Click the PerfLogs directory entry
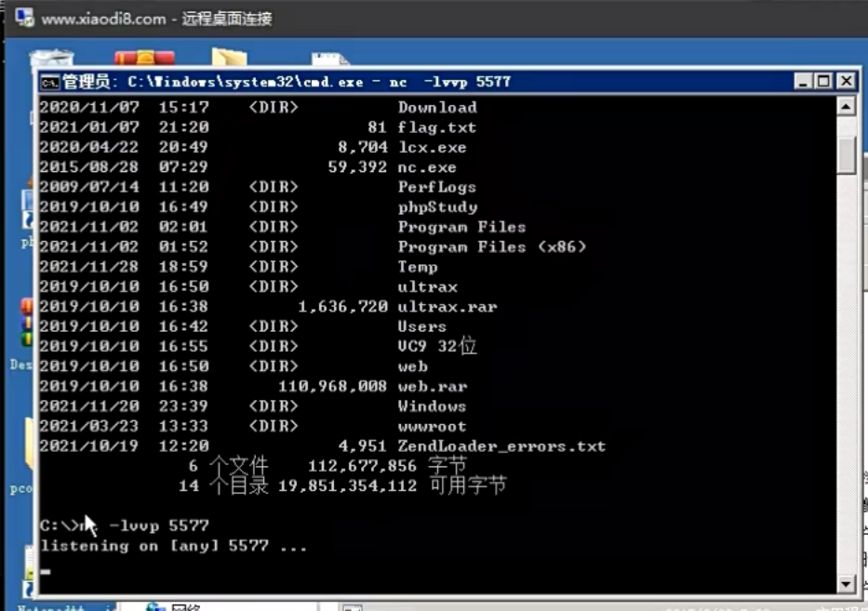The width and height of the screenshot is (868, 611). tap(436, 187)
